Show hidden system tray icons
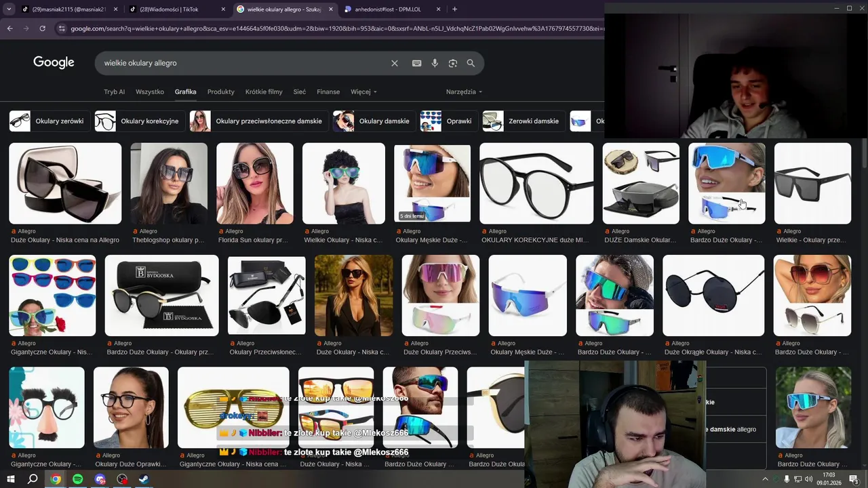868x488 pixels. point(766,479)
